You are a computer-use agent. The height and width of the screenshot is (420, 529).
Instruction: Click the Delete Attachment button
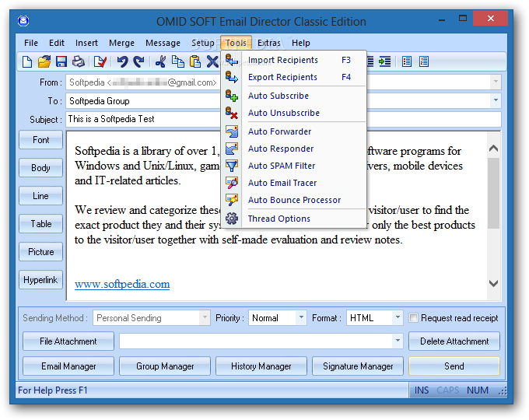[454, 341]
